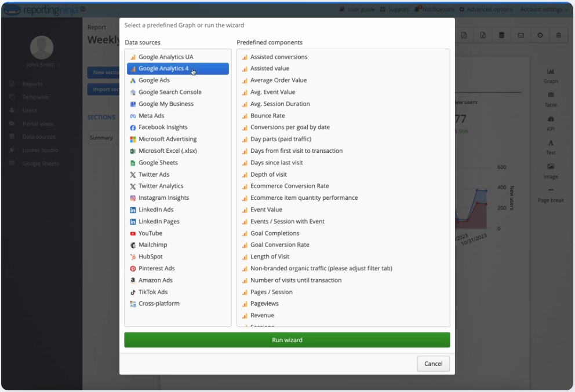Select Pinterest Ads data source

click(x=178, y=268)
